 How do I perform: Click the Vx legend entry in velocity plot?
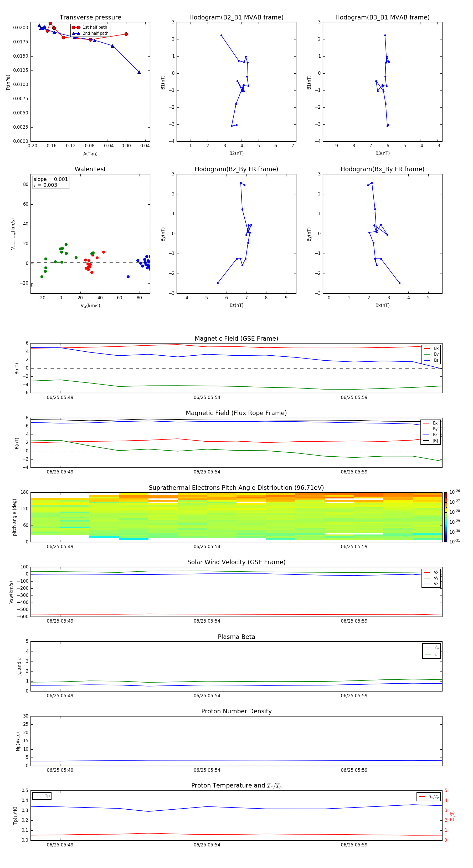(431, 572)
